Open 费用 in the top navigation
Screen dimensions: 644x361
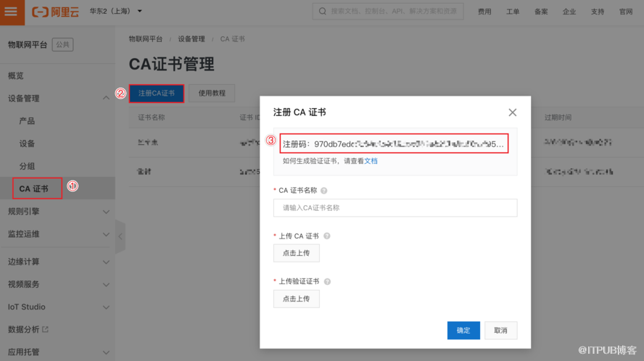coord(484,12)
